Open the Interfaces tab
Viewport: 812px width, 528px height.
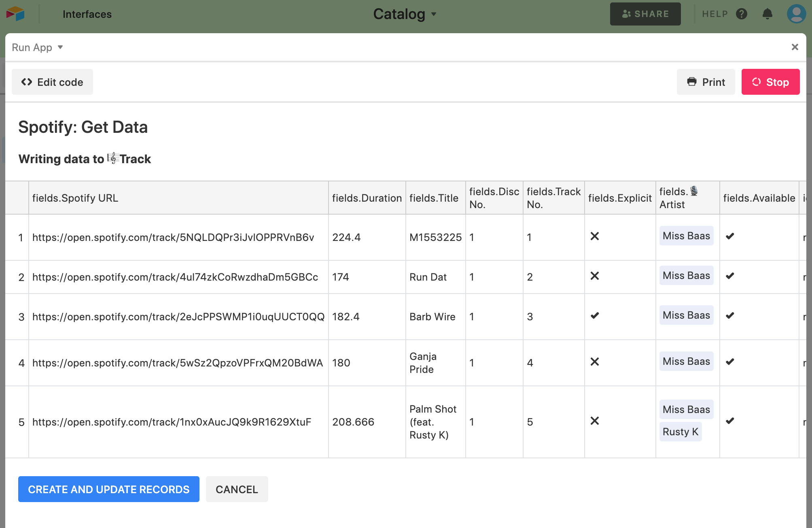tap(87, 14)
